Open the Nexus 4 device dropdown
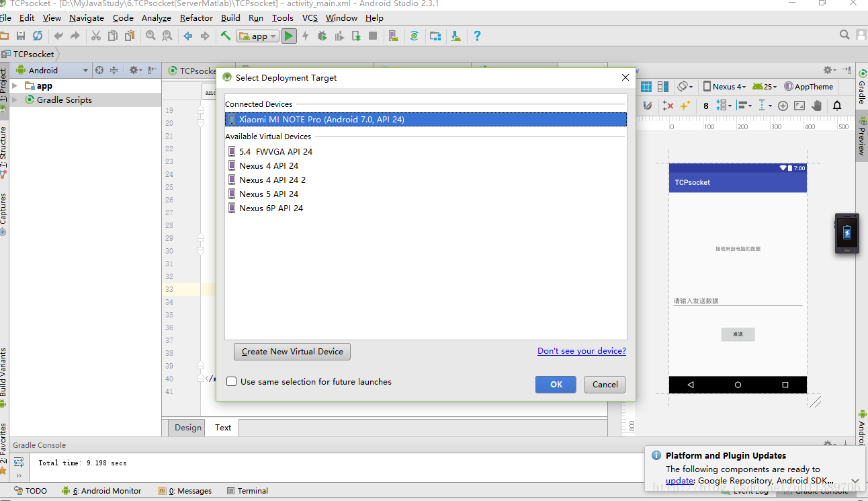The image size is (868, 501). 725,87
